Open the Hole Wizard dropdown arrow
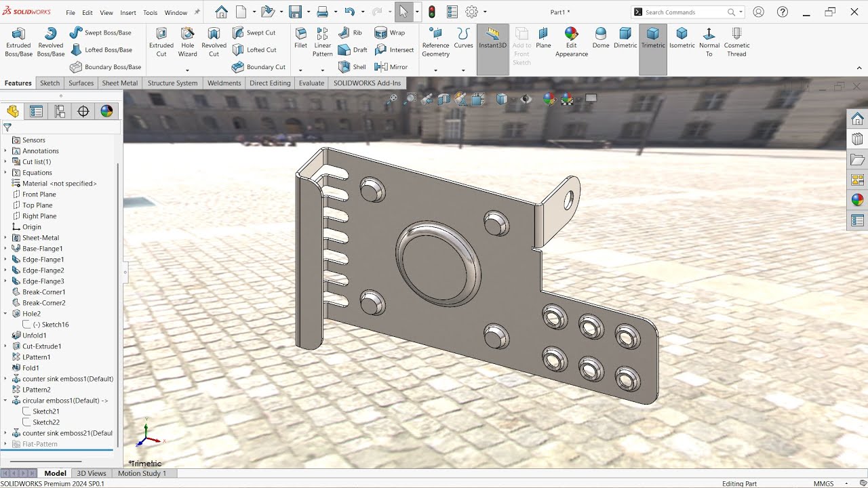 click(x=188, y=70)
